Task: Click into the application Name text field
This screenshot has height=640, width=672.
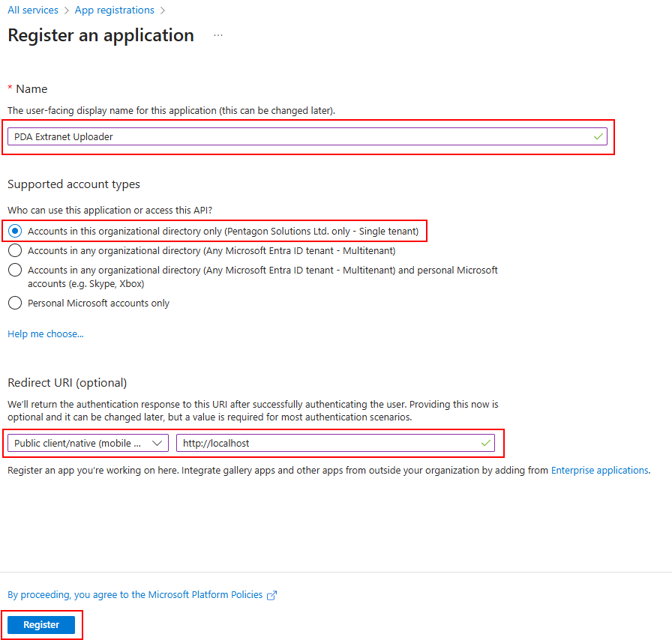Action: (x=300, y=136)
